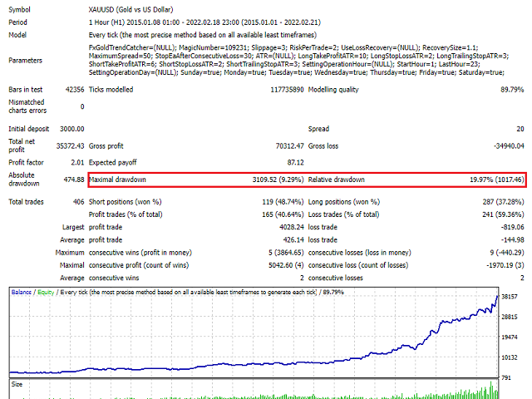532x399 pixels.
Task: Click the Symbol label
Action: point(19,9)
